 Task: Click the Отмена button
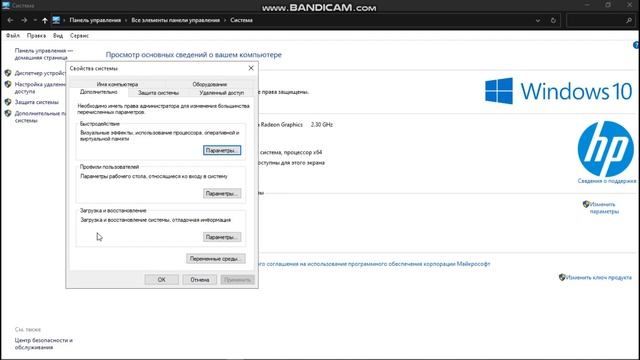point(200,280)
